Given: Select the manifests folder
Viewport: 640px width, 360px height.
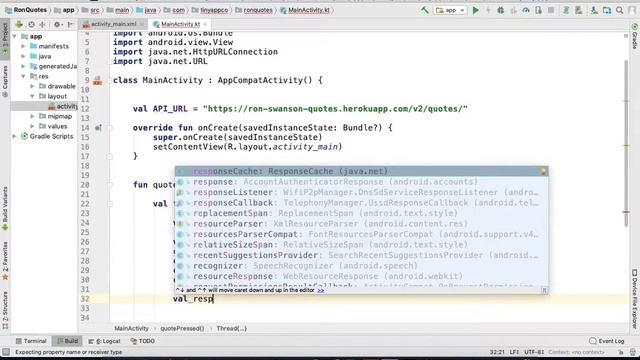Looking at the screenshot, I should pyautogui.click(x=49, y=46).
